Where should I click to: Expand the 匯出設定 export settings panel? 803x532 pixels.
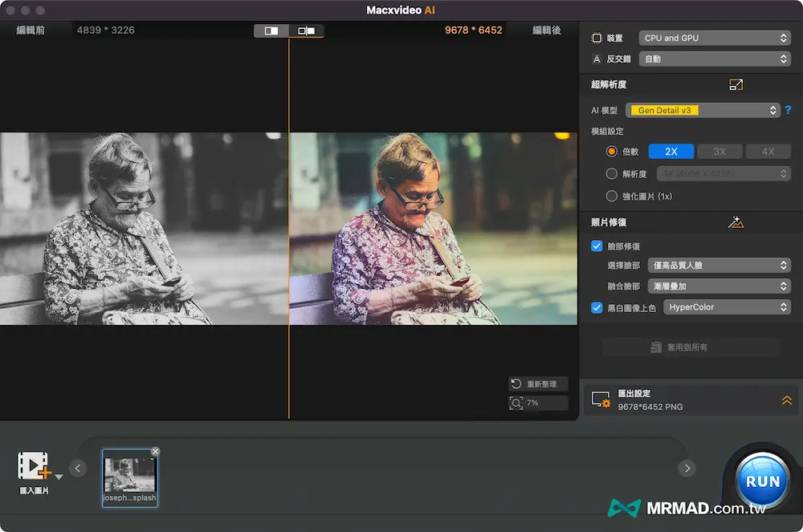click(786, 400)
